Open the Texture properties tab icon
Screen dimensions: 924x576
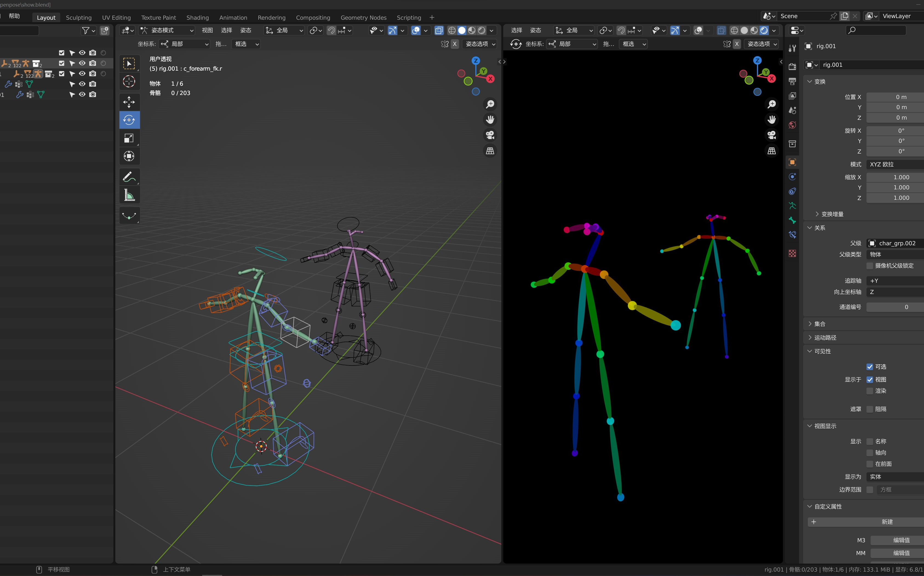coord(792,253)
